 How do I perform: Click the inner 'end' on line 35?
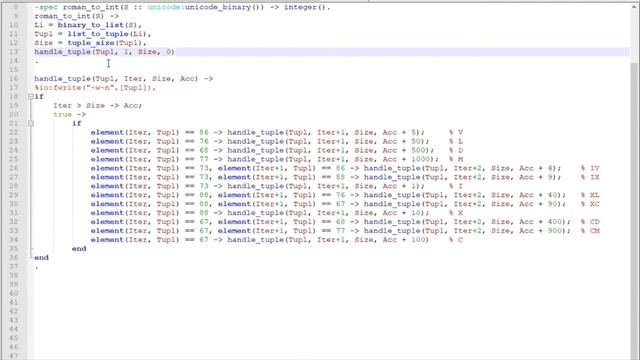pos(79,249)
